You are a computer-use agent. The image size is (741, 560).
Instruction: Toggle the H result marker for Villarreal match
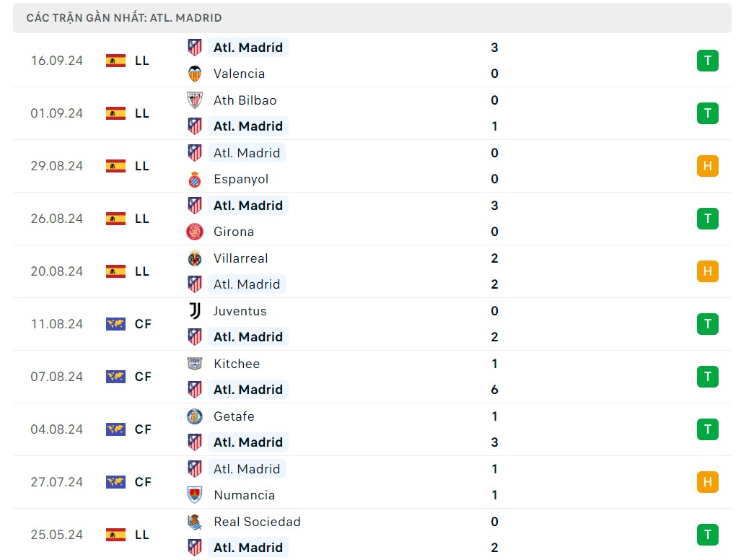[x=707, y=271]
